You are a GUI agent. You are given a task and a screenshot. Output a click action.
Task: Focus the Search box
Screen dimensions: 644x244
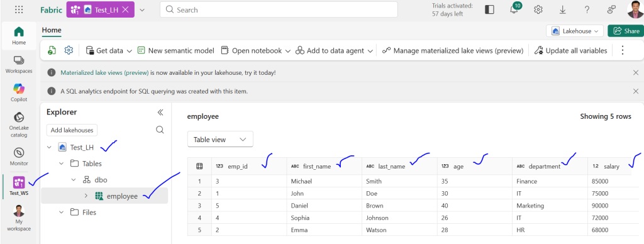click(x=279, y=9)
